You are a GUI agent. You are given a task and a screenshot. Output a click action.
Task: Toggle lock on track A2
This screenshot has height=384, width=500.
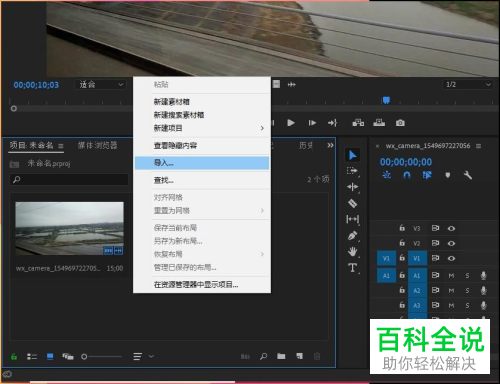[x=402, y=290]
